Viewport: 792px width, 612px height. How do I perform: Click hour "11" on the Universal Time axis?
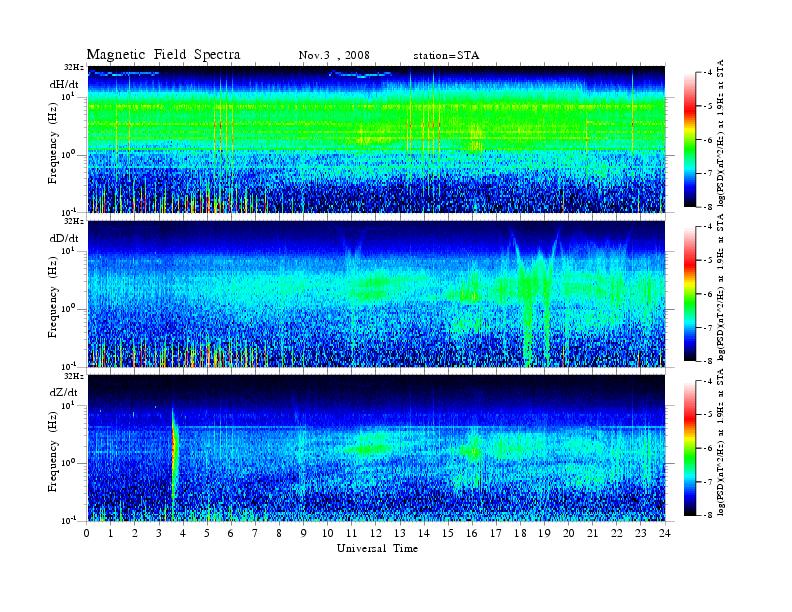point(352,533)
